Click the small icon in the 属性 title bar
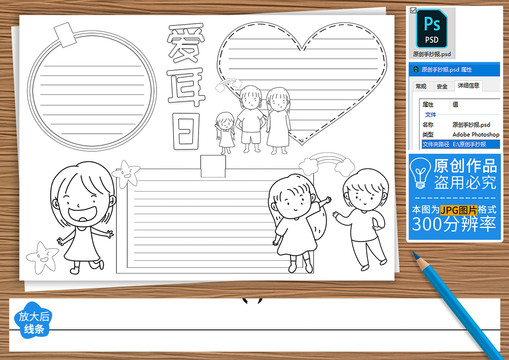Screen dimensions: 509x360 pyautogui.click(x=416, y=69)
